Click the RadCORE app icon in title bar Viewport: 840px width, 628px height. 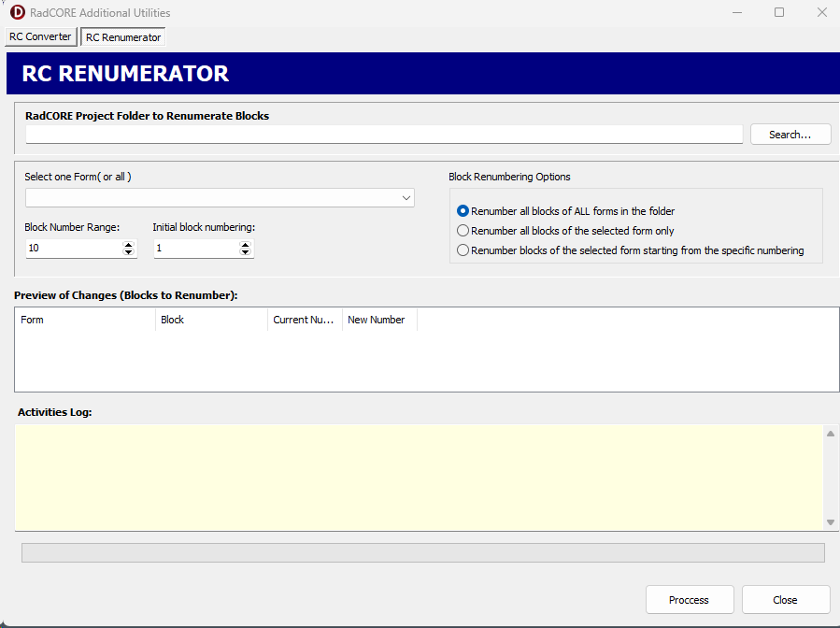[x=17, y=13]
